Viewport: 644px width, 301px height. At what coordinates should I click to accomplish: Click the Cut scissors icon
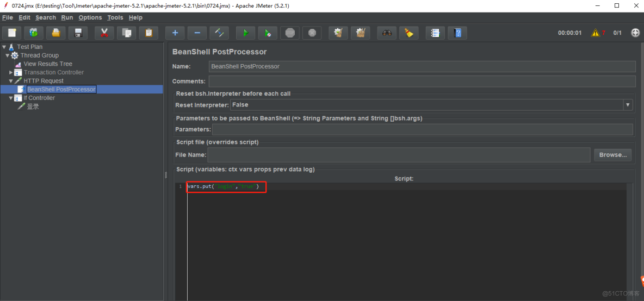click(104, 33)
